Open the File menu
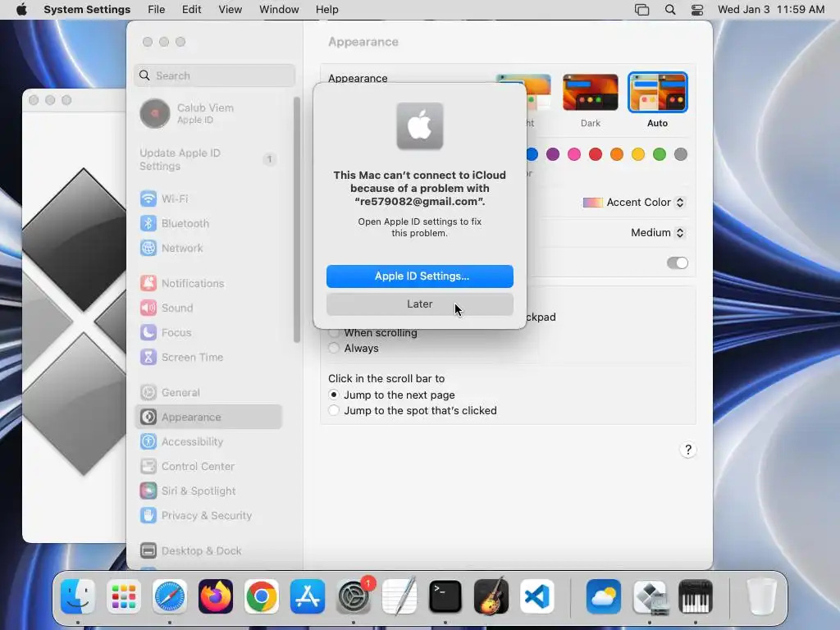This screenshot has height=630, width=840. (157, 10)
